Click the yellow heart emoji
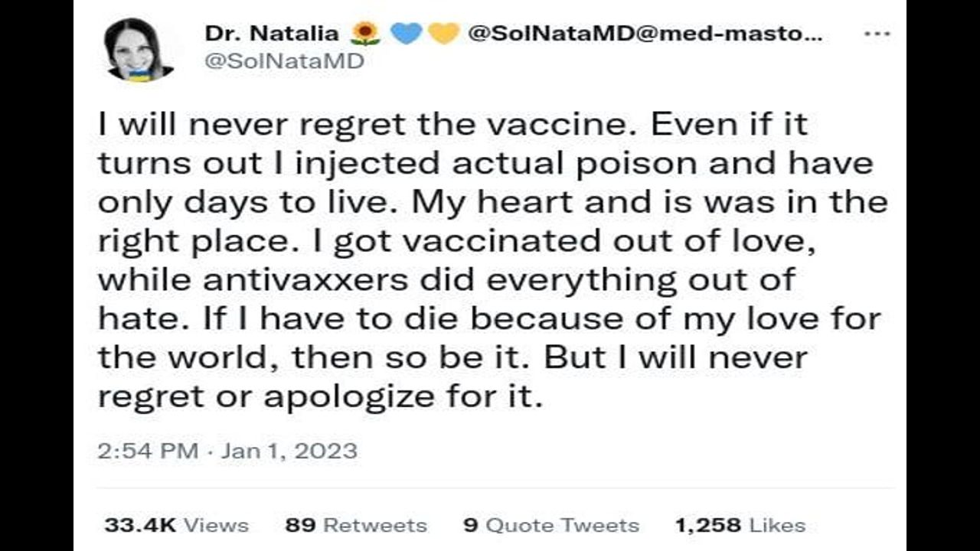980x551 pixels. pos(443,34)
